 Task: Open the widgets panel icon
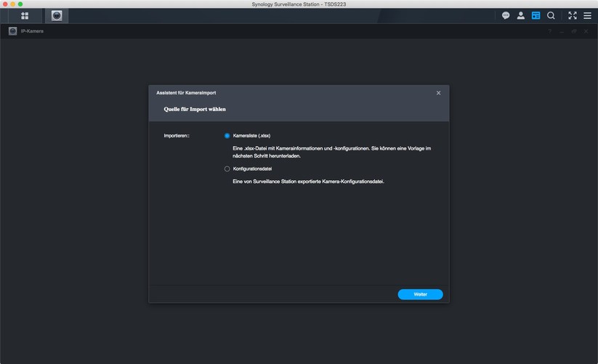pyautogui.click(x=536, y=16)
